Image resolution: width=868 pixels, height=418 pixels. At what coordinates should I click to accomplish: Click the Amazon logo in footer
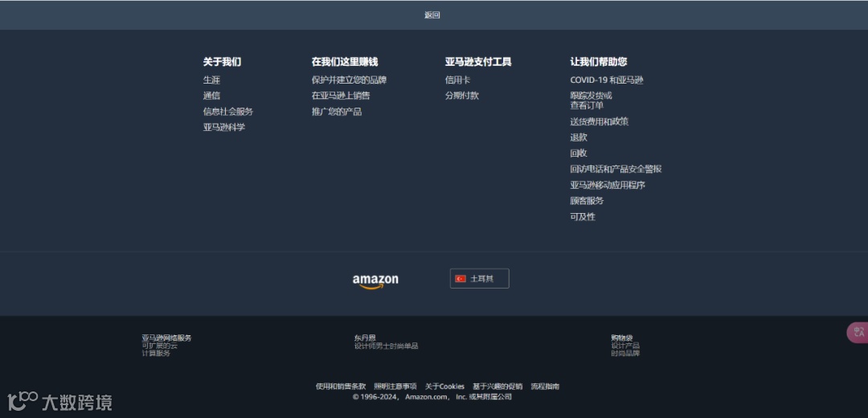click(x=375, y=281)
